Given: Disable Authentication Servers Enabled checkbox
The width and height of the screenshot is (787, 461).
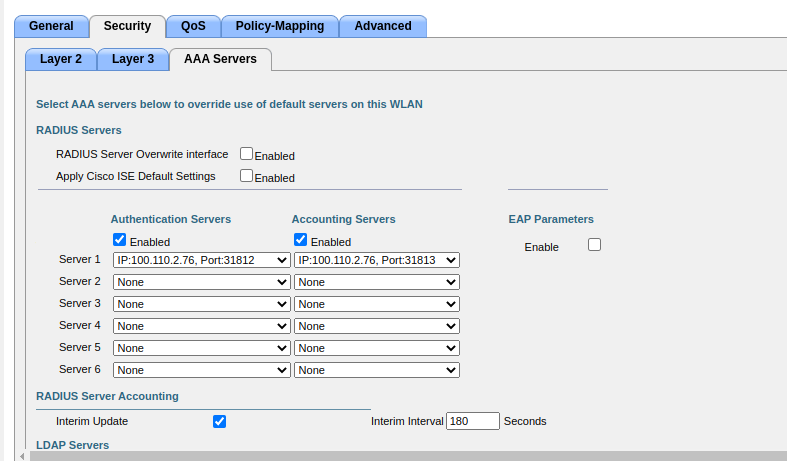Looking at the screenshot, I should [x=120, y=240].
